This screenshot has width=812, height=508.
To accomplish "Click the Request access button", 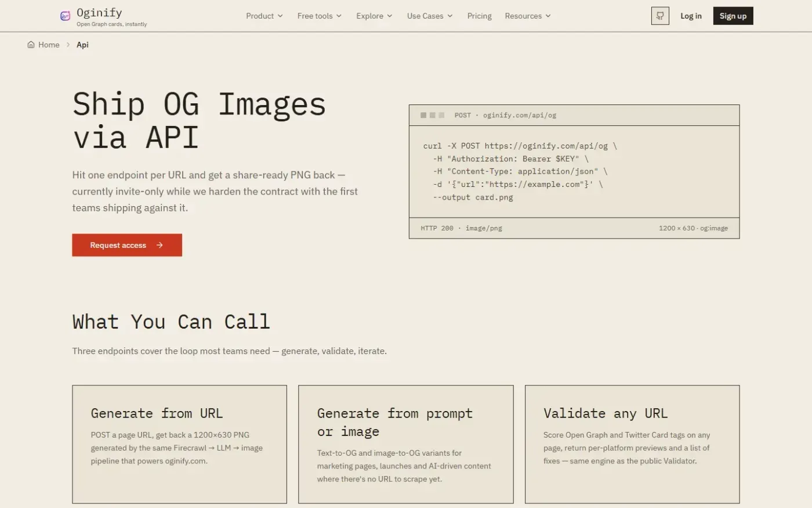I will [127, 245].
